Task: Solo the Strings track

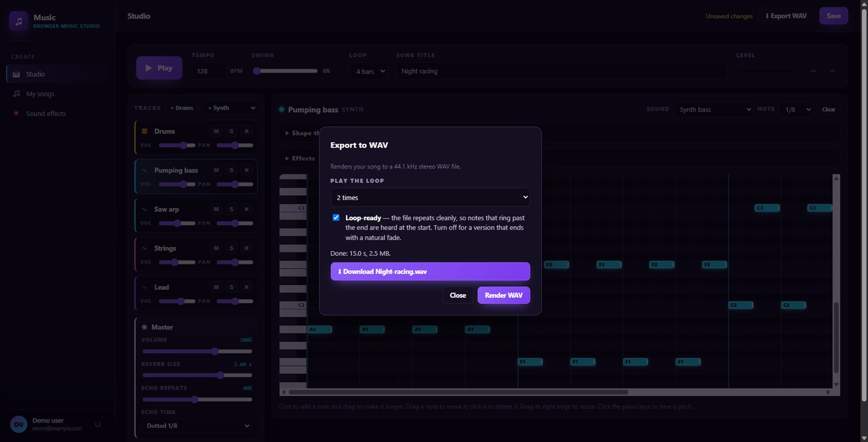Action: [x=231, y=248]
